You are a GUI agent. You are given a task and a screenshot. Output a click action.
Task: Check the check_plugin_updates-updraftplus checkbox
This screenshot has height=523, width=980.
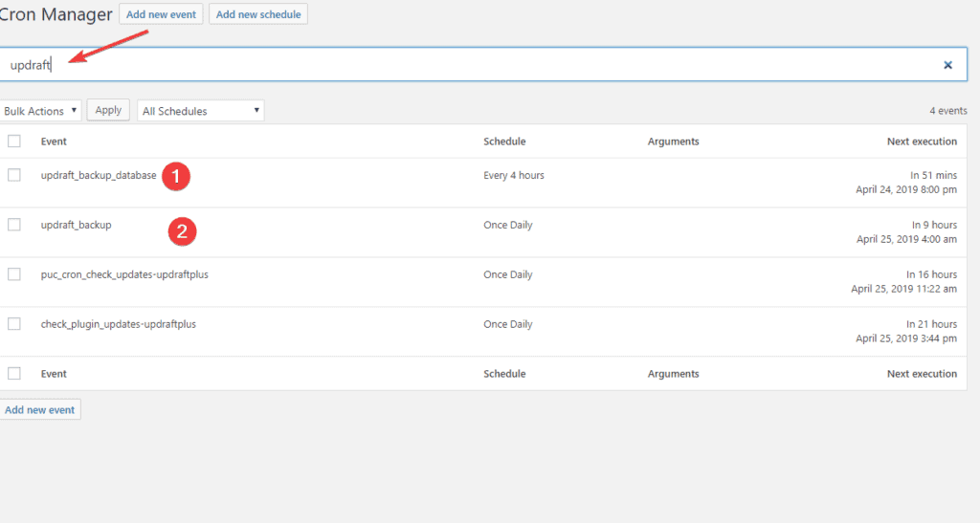coord(14,324)
